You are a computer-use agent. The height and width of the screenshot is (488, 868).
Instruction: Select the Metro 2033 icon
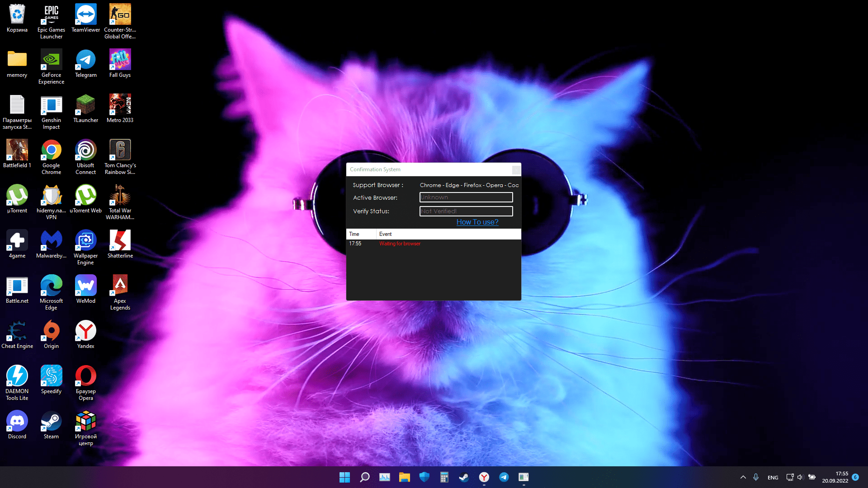[120, 109]
